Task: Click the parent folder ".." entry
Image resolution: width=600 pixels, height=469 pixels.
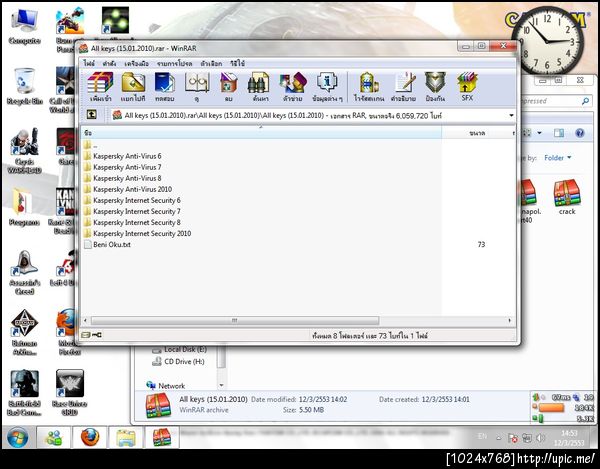Action: pyautogui.click(x=91, y=145)
